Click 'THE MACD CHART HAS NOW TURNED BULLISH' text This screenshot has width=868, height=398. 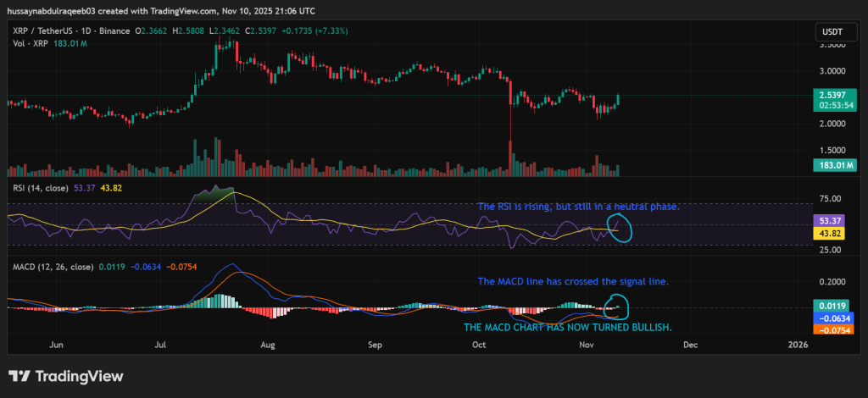point(568,327)
